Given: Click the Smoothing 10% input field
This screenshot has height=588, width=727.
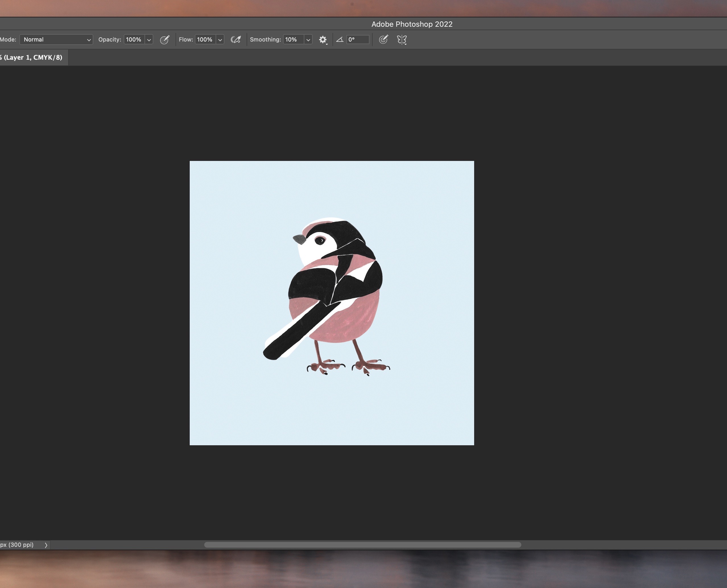Looking at the screenshot, I should point(293,40).
